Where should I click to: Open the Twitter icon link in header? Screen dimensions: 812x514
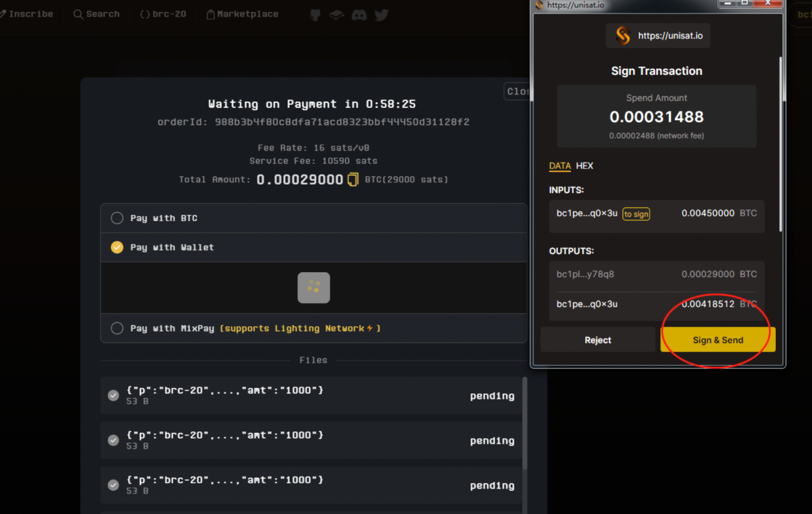382,15
